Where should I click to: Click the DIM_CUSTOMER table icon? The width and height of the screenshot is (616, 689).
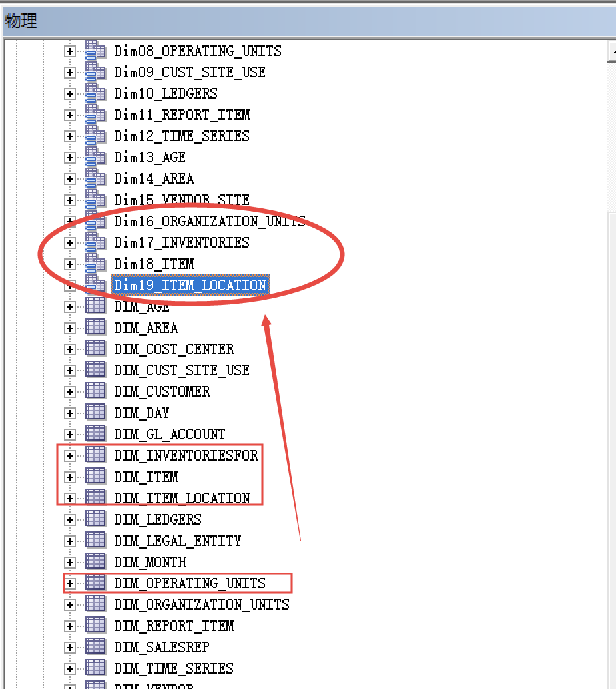(x=96, y=391)
